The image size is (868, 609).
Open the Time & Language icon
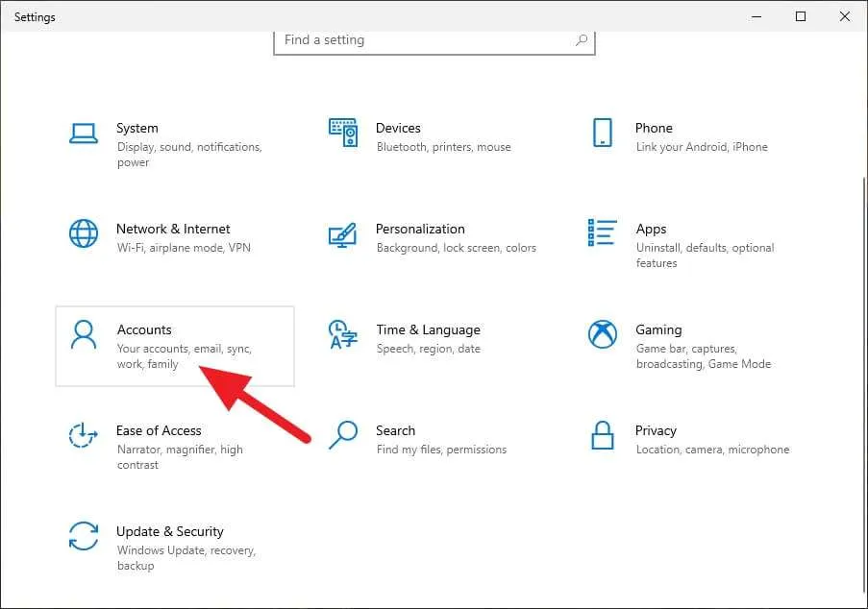[x=343, y=334]
